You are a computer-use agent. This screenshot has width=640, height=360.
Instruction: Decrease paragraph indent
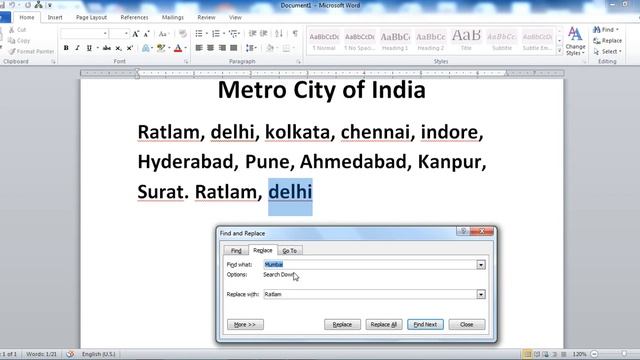253,33
